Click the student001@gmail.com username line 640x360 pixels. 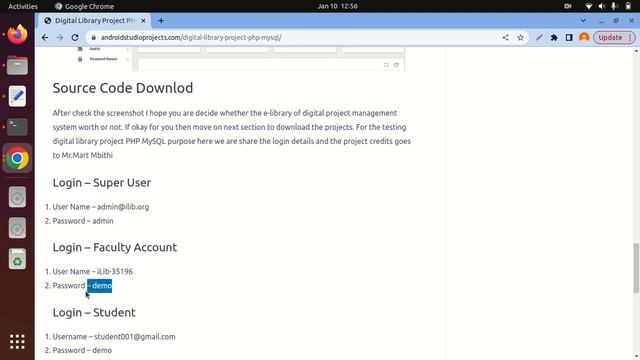coord(114,337)
